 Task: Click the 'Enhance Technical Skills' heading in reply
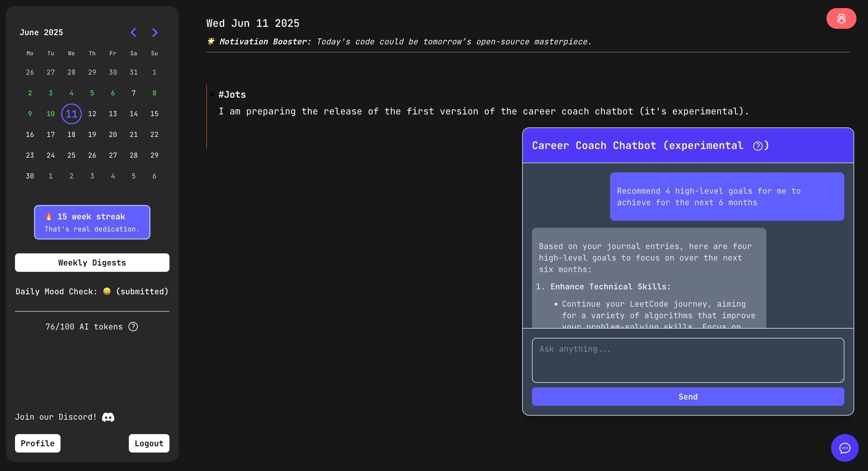point(611,287)
